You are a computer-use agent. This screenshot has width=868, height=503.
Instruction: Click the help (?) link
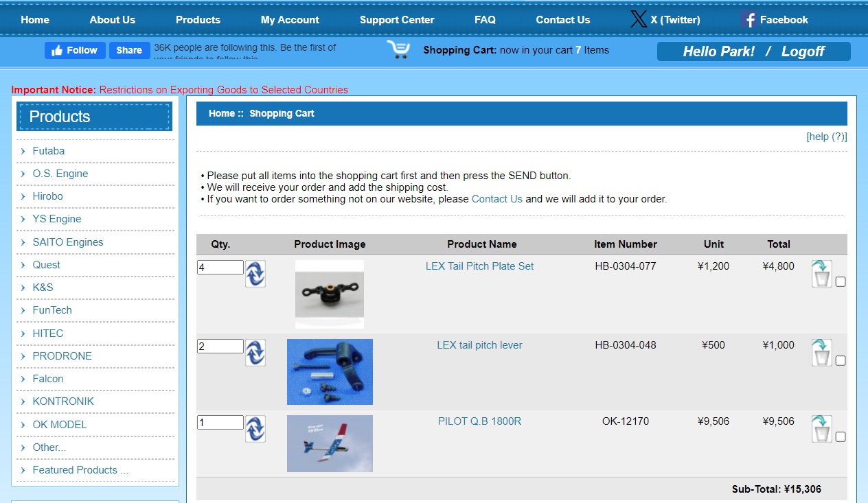click(827, 137)
